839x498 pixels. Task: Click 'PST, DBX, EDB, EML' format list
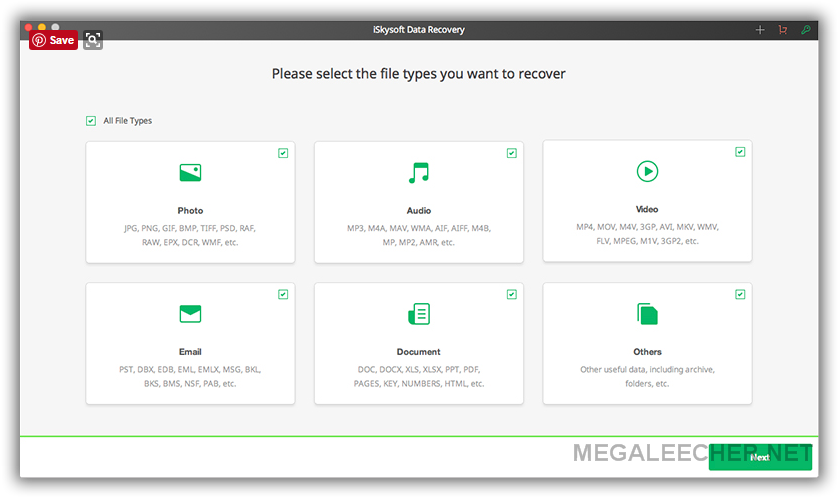[190, 377]
